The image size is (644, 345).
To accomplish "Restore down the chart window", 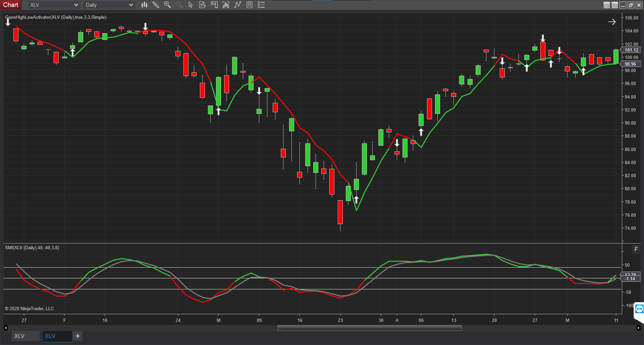I will tap(631, 5).
